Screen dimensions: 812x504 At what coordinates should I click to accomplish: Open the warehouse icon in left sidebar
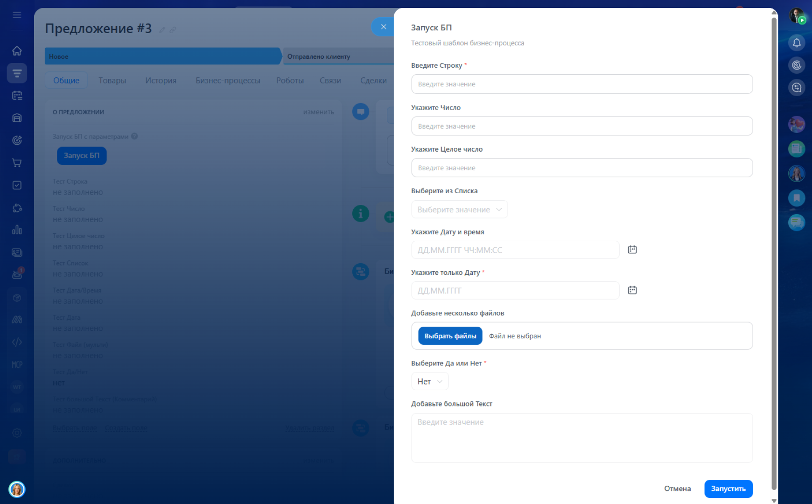pos(17,118)
